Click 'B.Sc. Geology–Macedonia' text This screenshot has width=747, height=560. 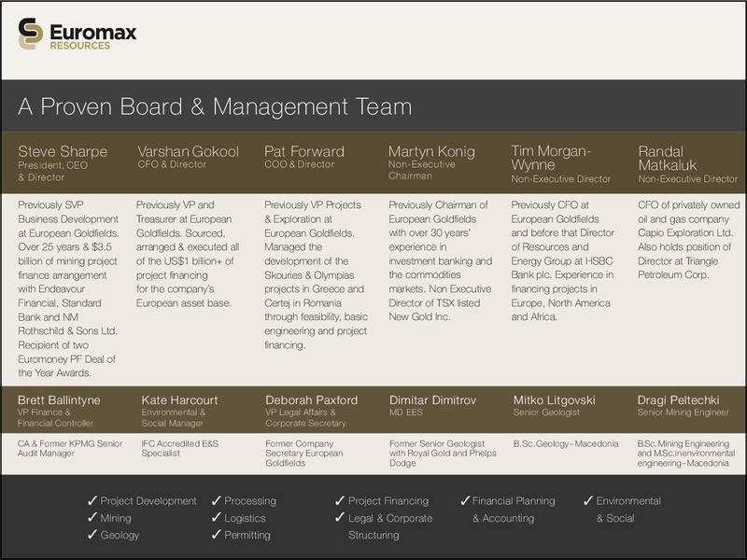(x=566, y=444)
